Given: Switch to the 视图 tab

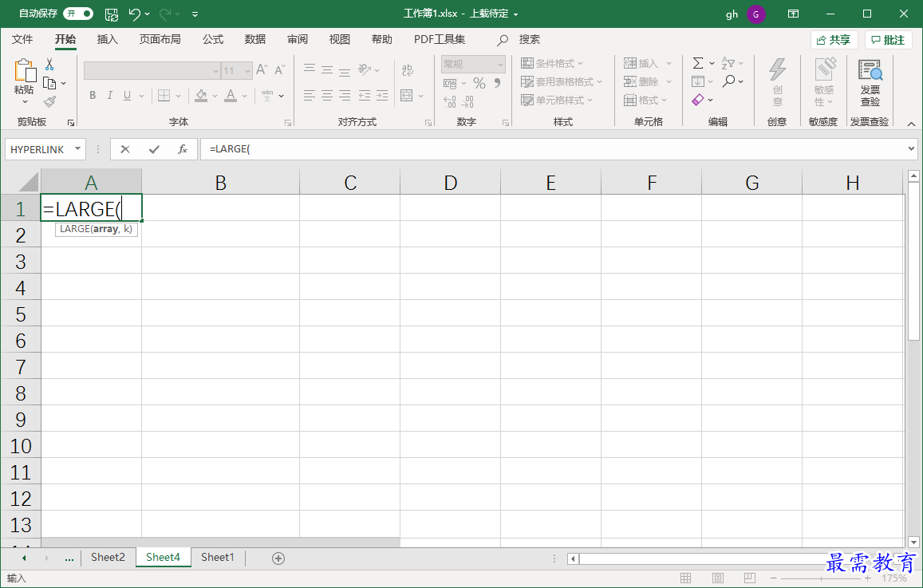Looking at the screenshot, I should 340,39.
